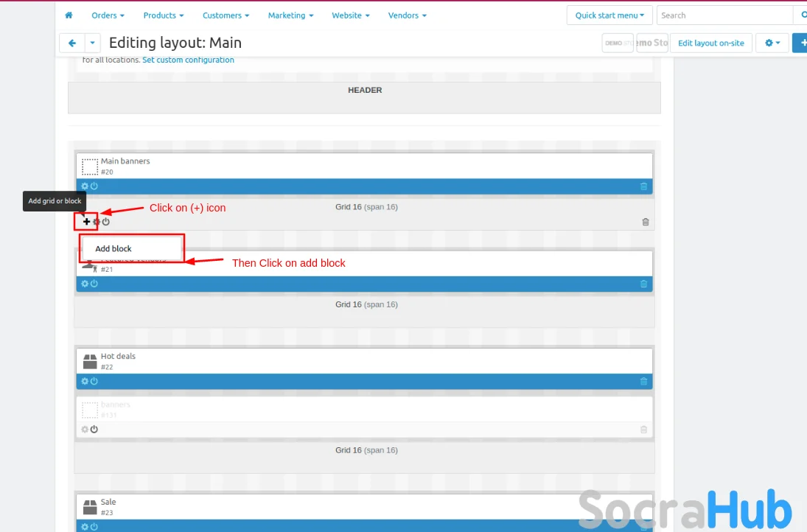Select Add block from the popup menu

coord(113,249)
